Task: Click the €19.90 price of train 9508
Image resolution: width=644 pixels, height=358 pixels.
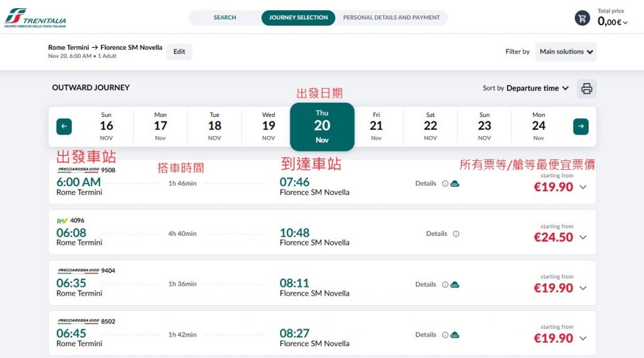Action: (553, 187)
